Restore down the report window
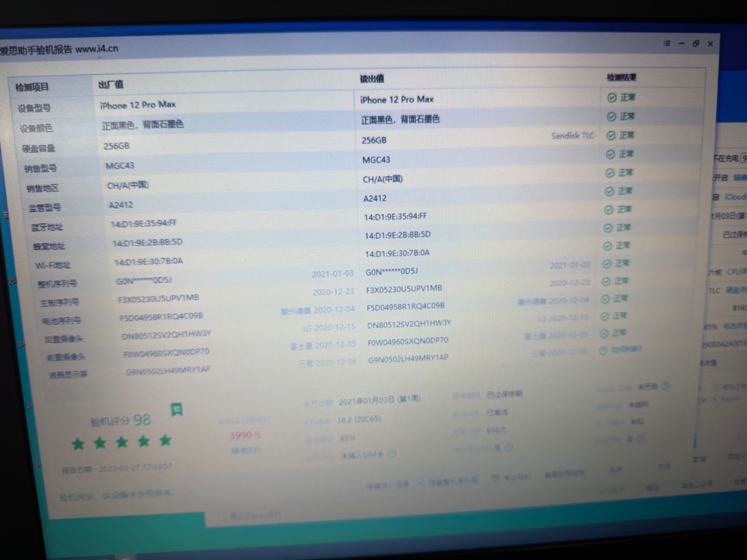747x560 pixels. click(x=695, y=44)
